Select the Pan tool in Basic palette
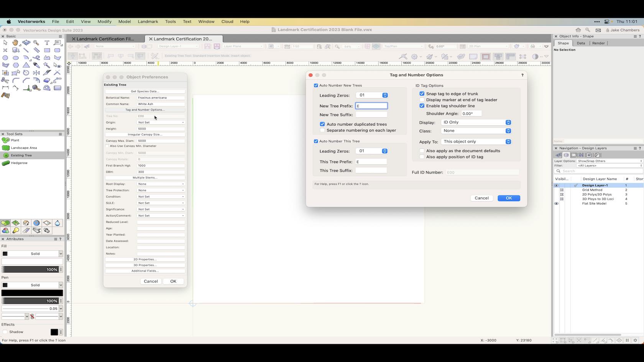Image resolution: width=644 pixels, height=362 pixels. pos(16,43)
